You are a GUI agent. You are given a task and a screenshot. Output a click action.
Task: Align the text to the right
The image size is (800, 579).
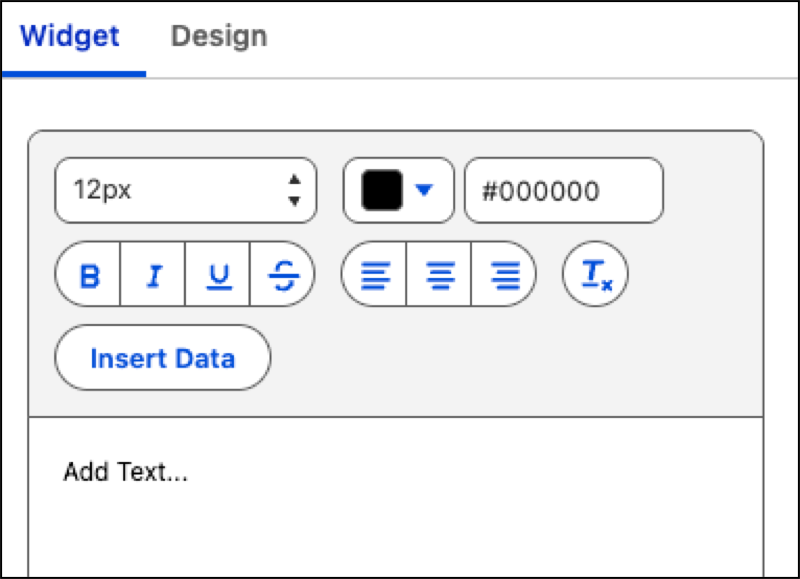tap(505, 274)
